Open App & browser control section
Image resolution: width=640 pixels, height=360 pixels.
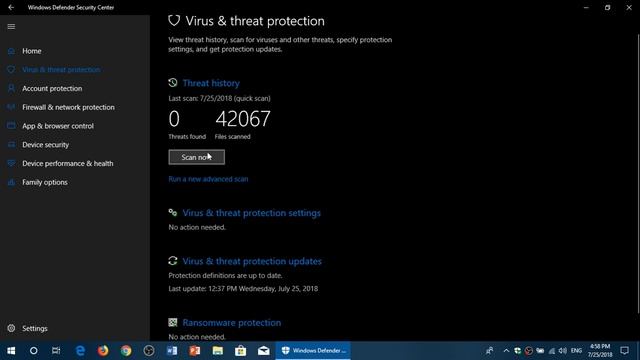click(58, 126)
